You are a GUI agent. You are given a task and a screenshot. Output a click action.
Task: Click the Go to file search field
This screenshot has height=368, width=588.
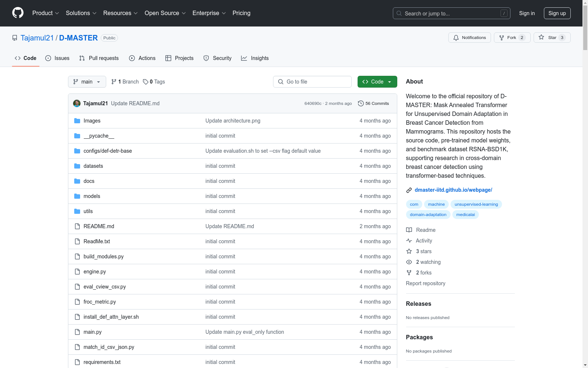[312, 82]
